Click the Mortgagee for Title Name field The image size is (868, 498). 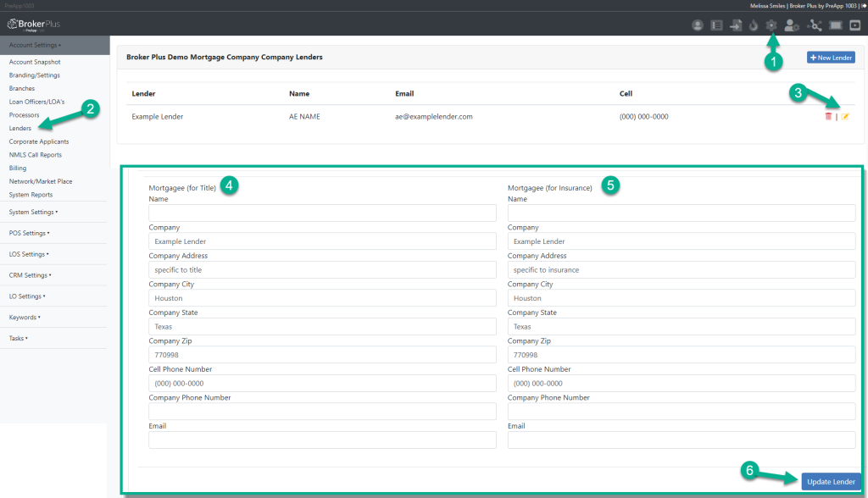pyautogui.click(x=322, y=213)
